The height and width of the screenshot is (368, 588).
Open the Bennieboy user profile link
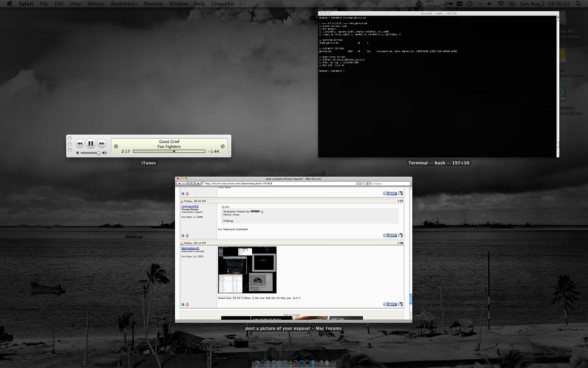pos(190,248)
